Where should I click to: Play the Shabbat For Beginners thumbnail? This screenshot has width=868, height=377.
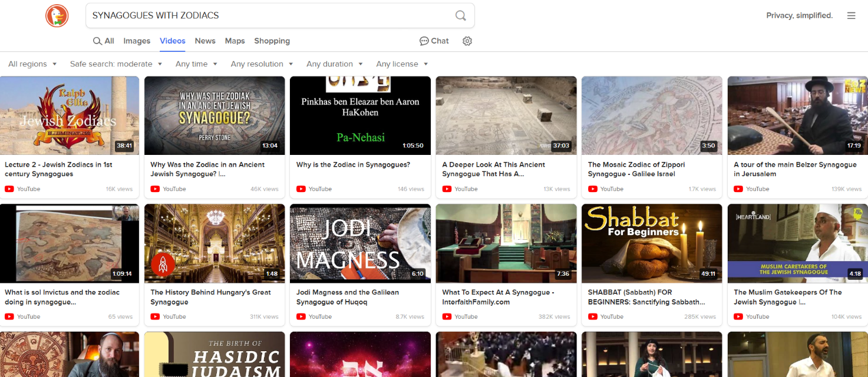[x=652, y=243]
